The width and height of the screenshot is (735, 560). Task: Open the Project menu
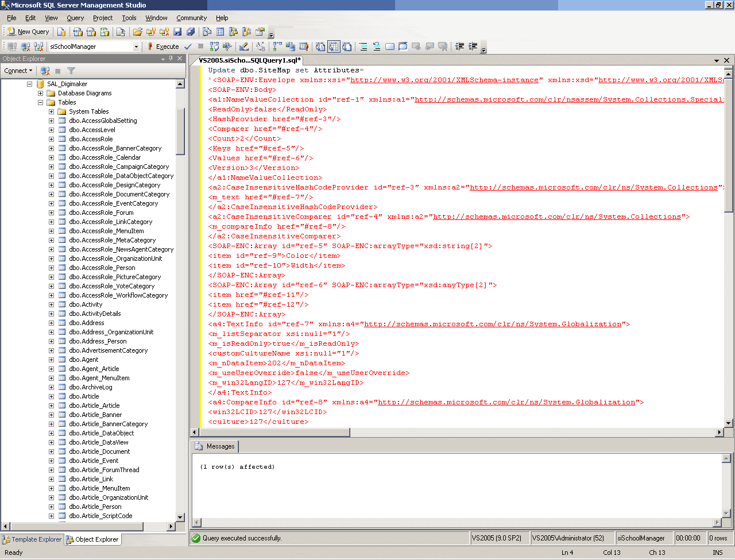pos(103,18)
